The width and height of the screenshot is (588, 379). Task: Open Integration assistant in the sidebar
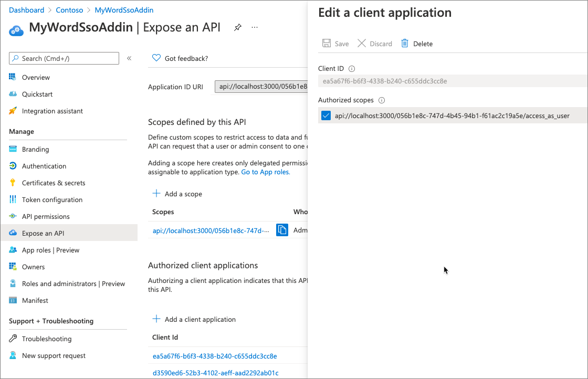coord(52,111)
